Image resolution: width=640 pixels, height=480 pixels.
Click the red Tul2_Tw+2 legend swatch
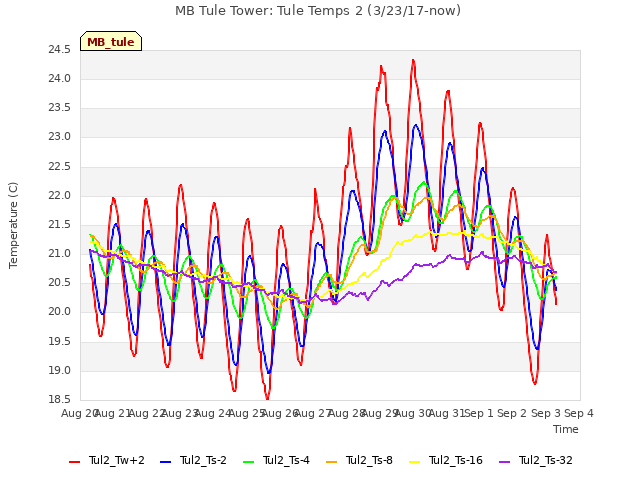74,462
